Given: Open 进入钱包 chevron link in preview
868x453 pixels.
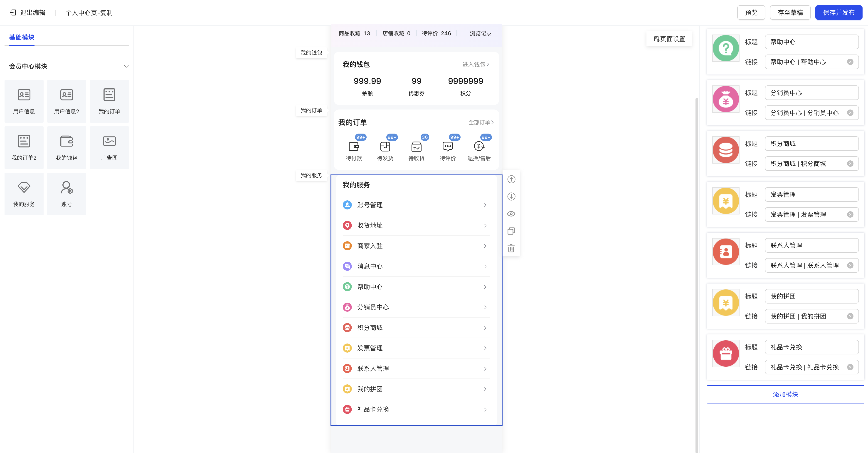Looking at the screenshot, I should [x=476, y=65].
